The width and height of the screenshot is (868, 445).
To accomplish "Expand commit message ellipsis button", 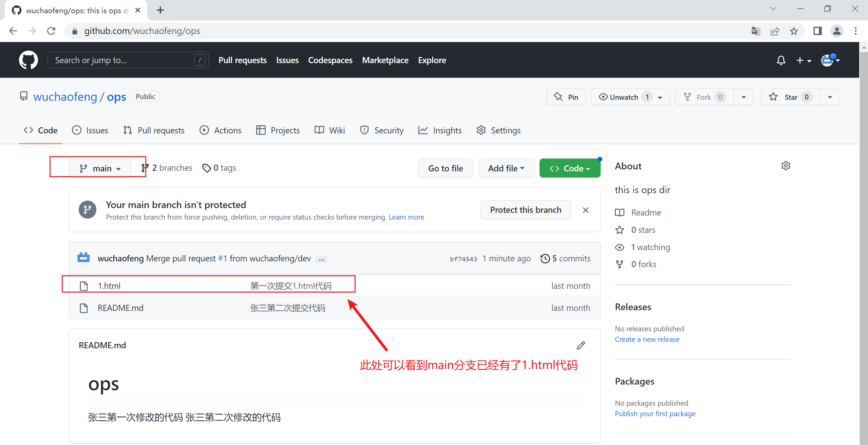I will coord(321,259).
